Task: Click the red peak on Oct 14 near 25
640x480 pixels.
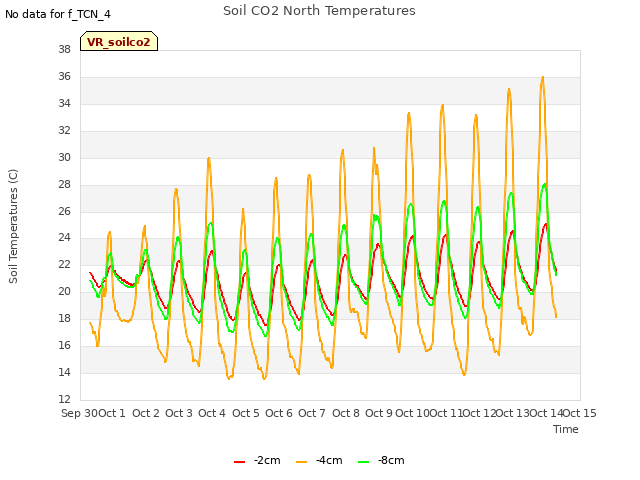Action: pos(546,224)
